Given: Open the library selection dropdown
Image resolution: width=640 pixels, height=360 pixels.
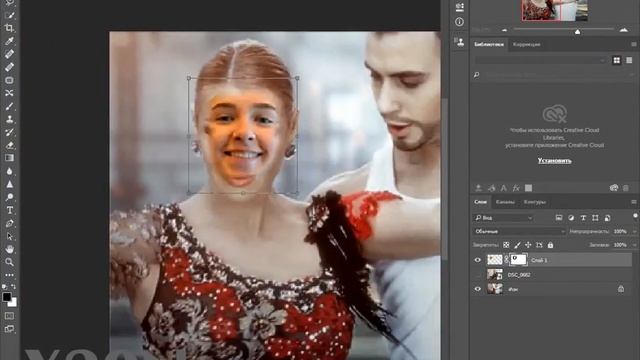Looking at the screenshot, I should coord(540,60).
